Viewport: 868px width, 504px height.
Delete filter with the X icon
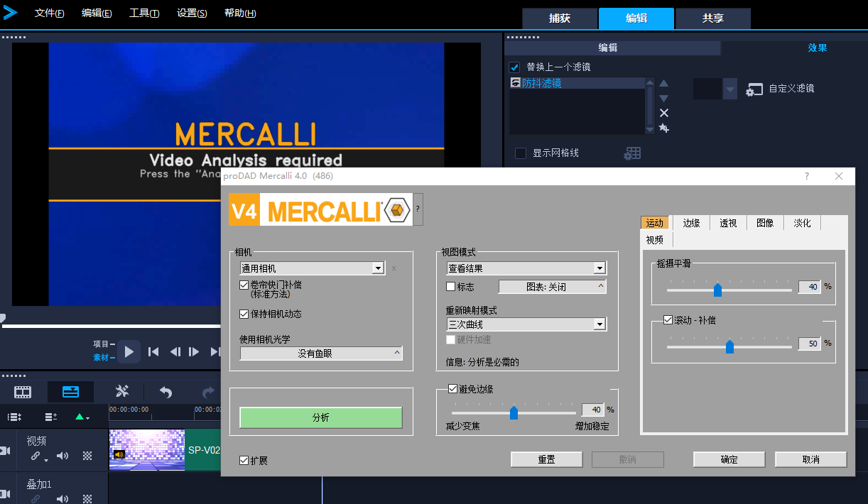(x=664, y=113)
